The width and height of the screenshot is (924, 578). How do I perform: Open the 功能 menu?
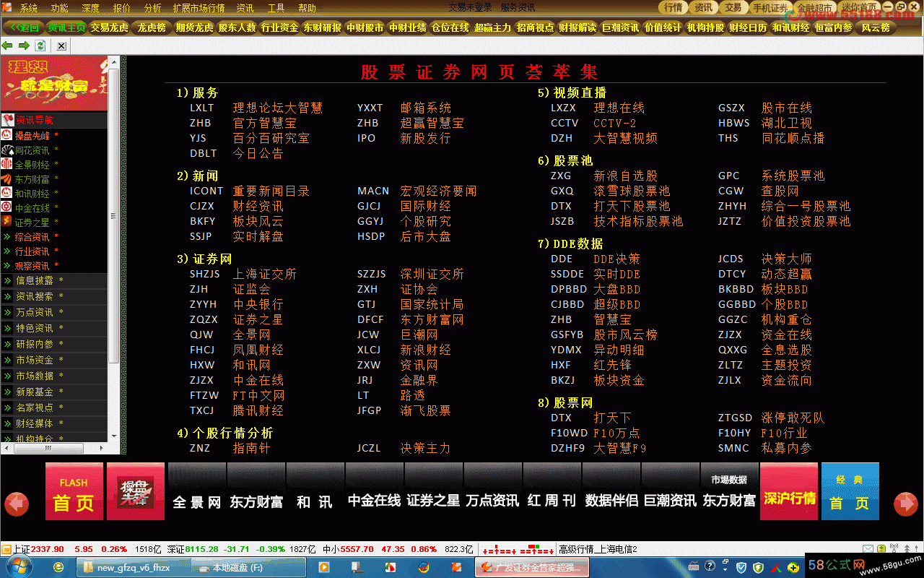(60, 8)
